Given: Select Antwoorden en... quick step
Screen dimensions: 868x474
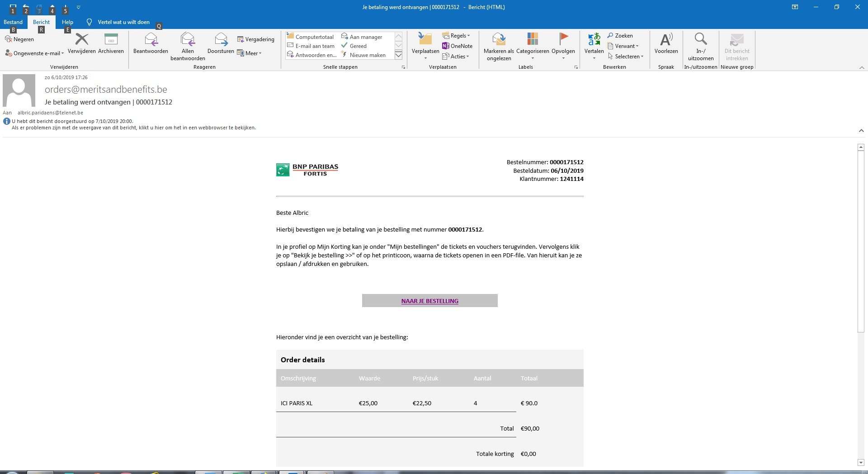Looking at the screenshot, I should pos(312,55).
